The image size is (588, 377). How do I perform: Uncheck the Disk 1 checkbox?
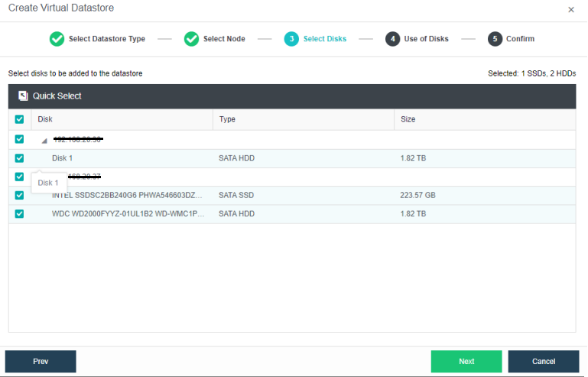20,158
